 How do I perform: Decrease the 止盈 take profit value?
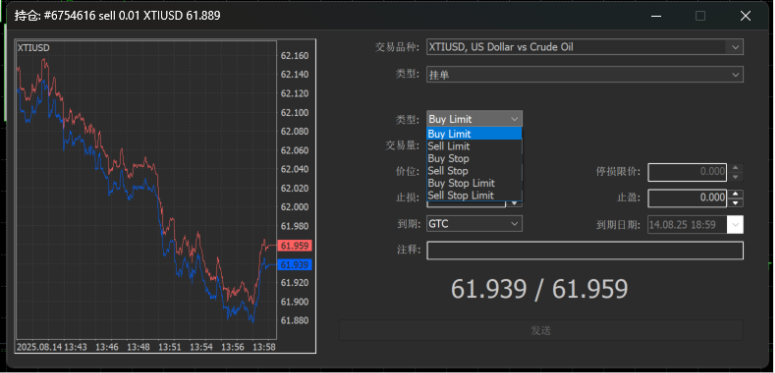click(x=735, y=203)
